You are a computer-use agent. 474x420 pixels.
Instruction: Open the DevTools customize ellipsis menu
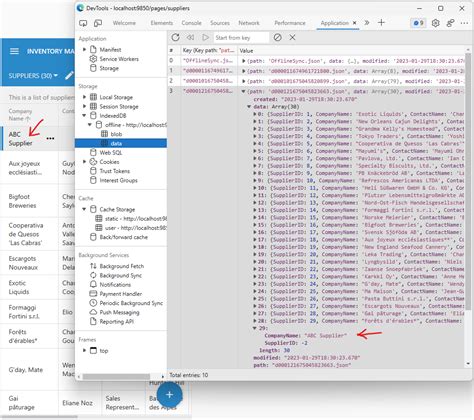pyautogui.click(x=464, y=23)
